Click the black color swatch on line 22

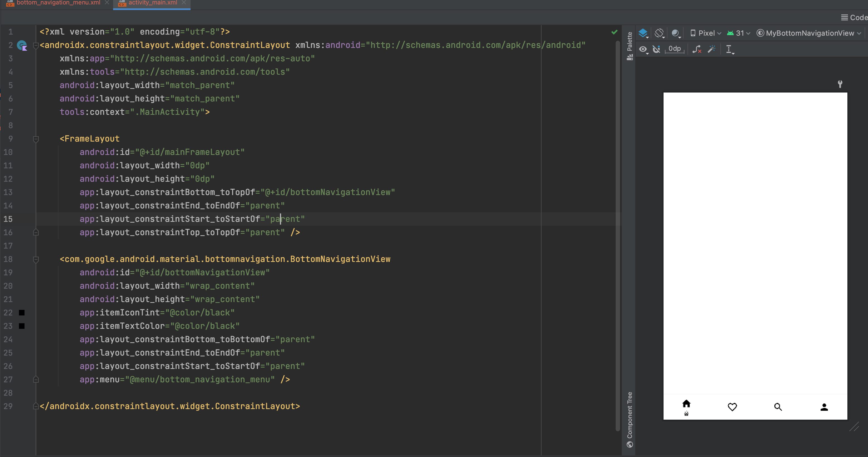(x=22, y=313)
